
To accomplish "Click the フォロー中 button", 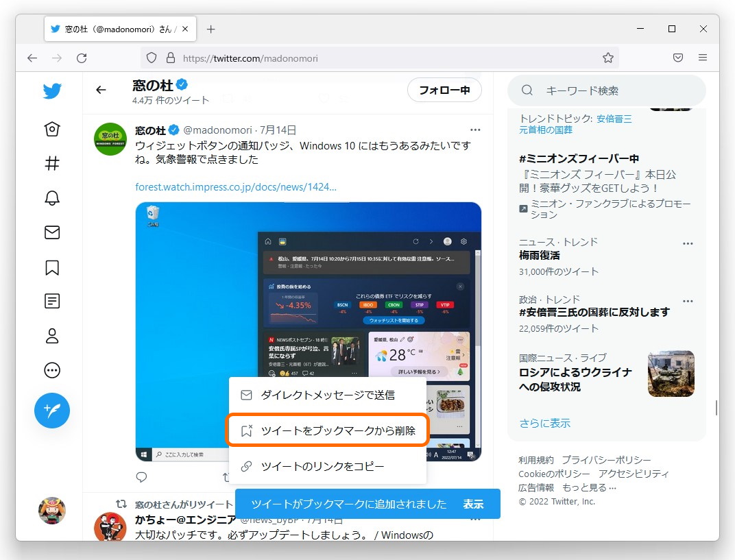I will click(444, 90).
